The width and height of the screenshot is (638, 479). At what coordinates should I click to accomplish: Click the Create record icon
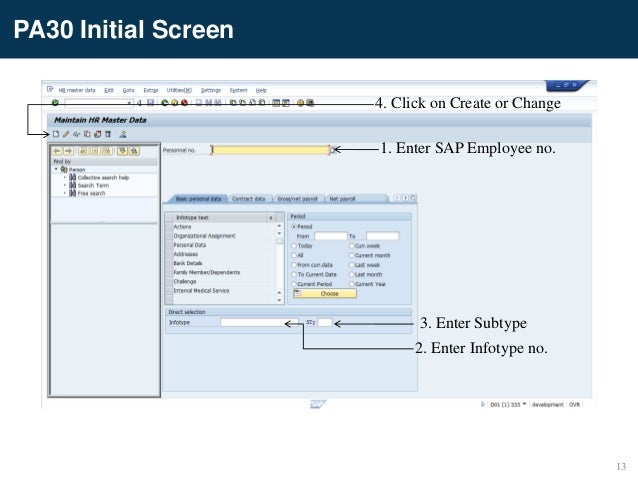point(56,134)
